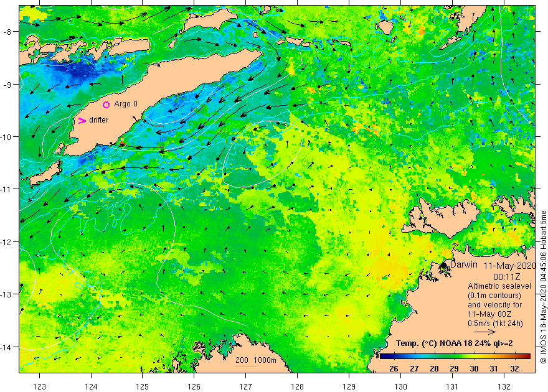Click longitude axis label 131
Image resolution: width=548 pixels, height=392 pixels.
tap(452, 386)
